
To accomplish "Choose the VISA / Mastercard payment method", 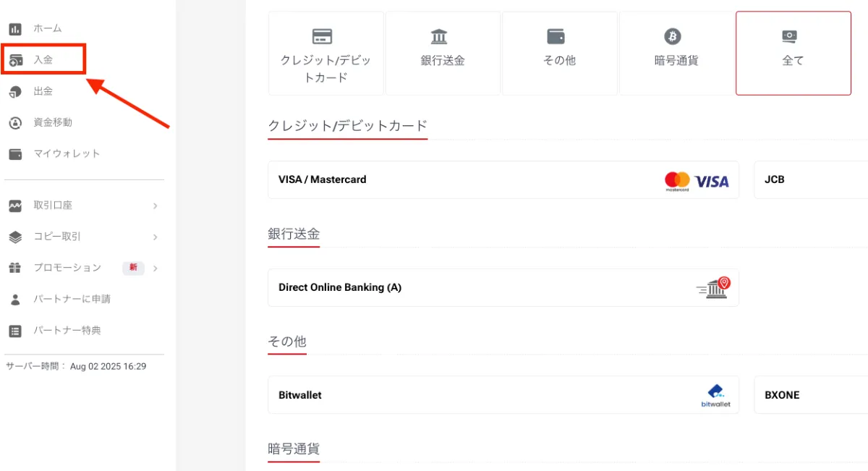I will coord(503,179).
